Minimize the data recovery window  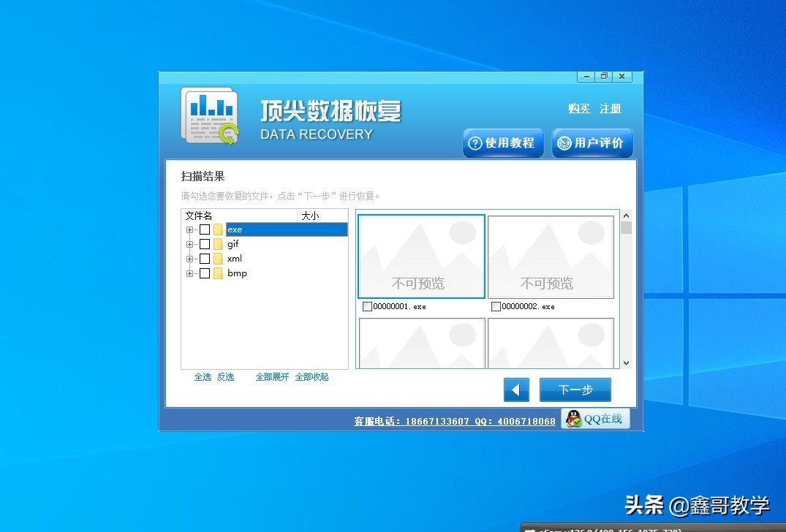(586, 77)
